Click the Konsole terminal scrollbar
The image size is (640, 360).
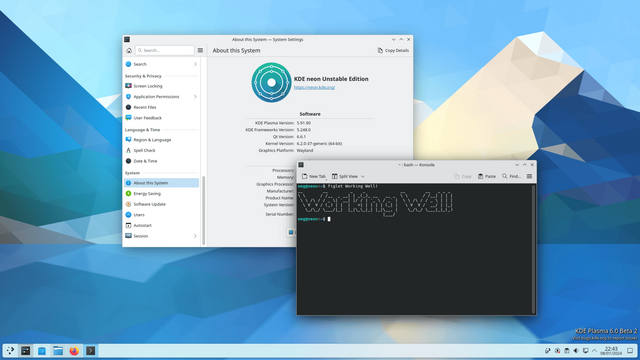[533, 249]
